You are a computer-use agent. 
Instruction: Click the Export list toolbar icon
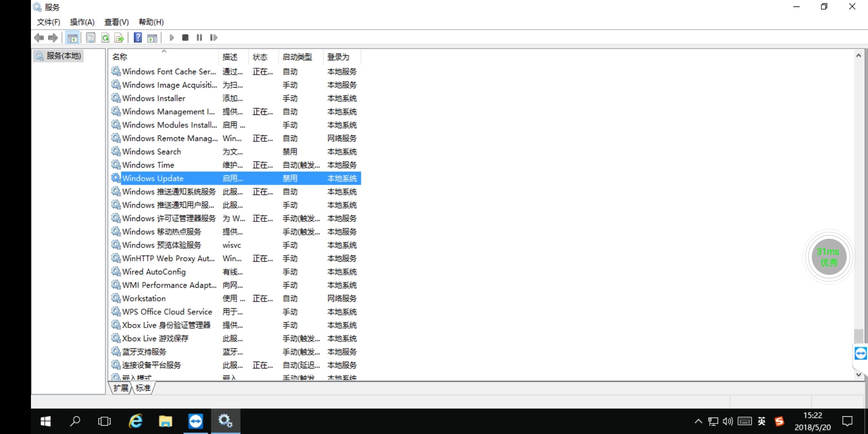[119, 38]
